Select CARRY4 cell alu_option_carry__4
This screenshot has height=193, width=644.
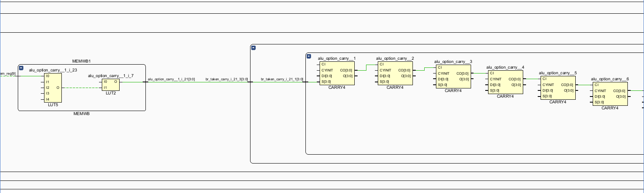(505, 82)
